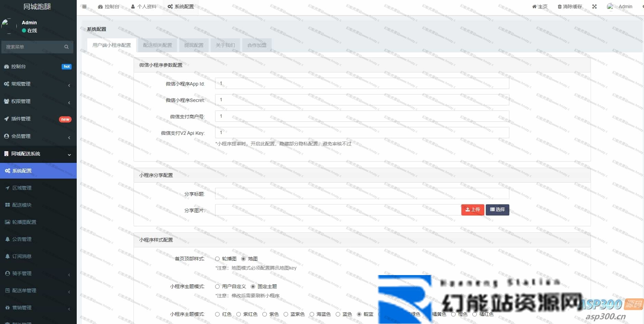Click the fullscreen expand icon in header
The image size is (644, 324).
[594, 7]
